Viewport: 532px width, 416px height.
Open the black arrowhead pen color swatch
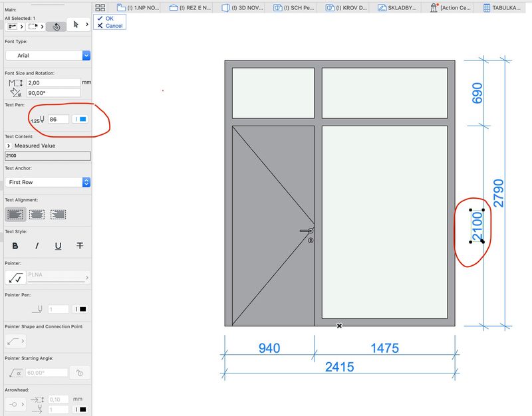click(80, 409)
